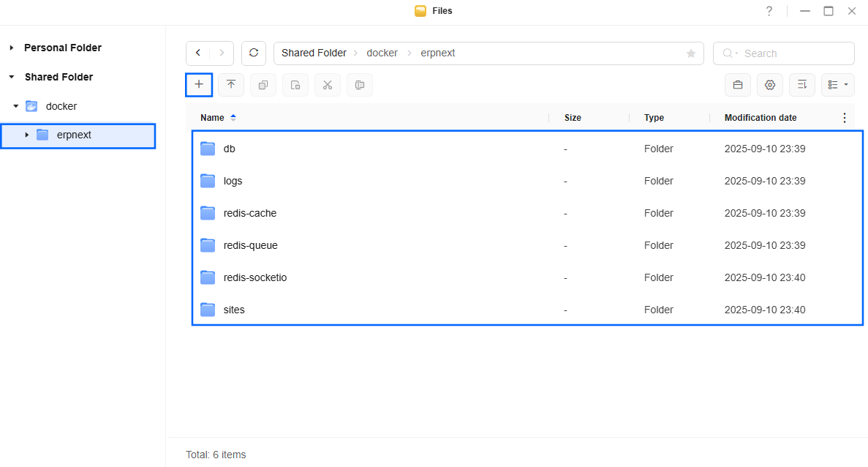Select the redis-socketio folder name
868x467 pixels.
(x=254, y=277)
